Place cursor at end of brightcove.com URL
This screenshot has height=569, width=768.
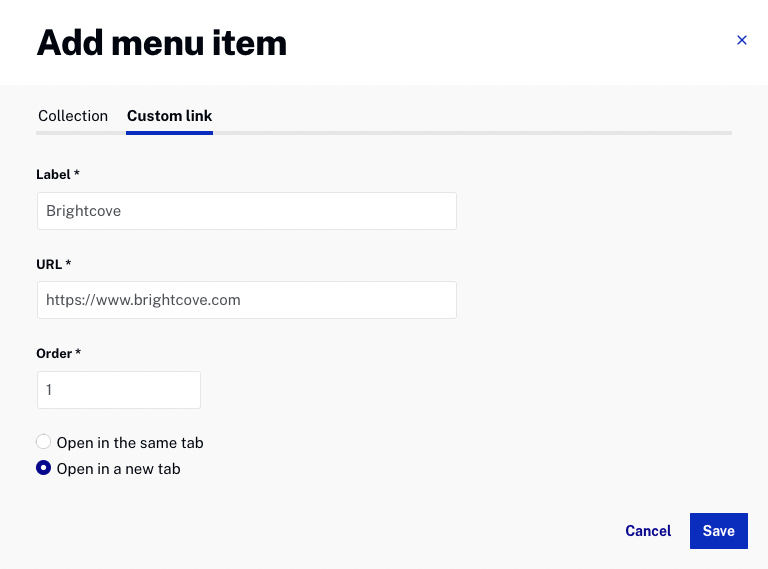242,300
